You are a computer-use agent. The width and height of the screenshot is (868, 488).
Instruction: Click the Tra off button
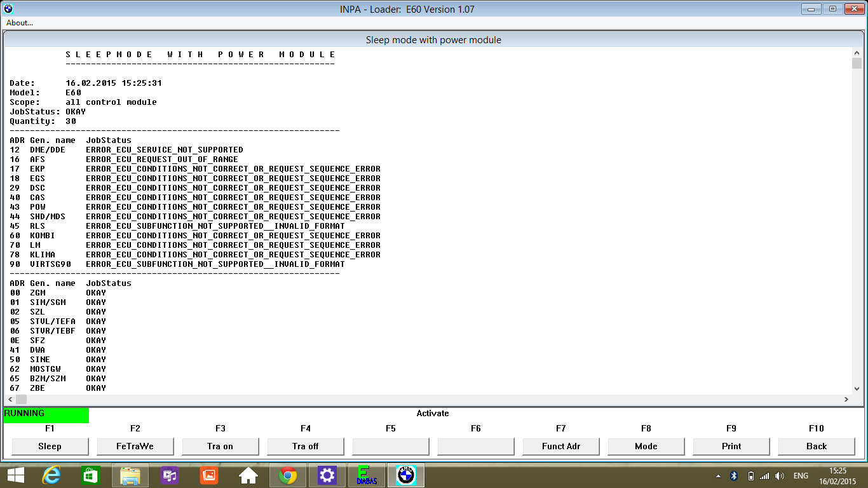click(306, 446)
